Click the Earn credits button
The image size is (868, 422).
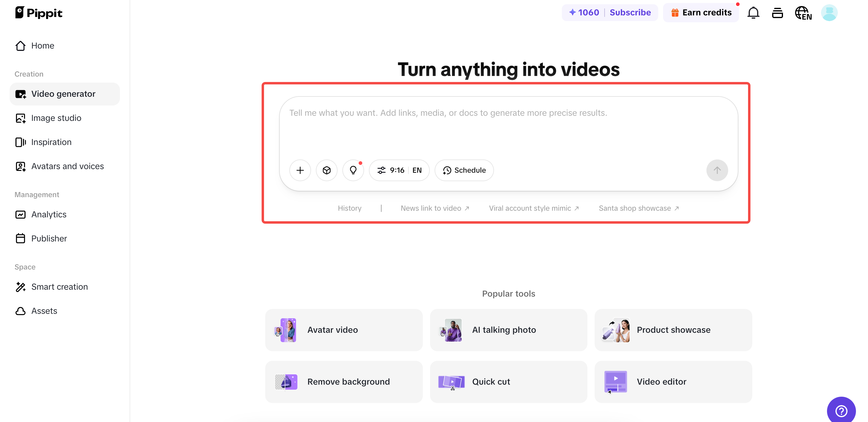tap(701, 12)
